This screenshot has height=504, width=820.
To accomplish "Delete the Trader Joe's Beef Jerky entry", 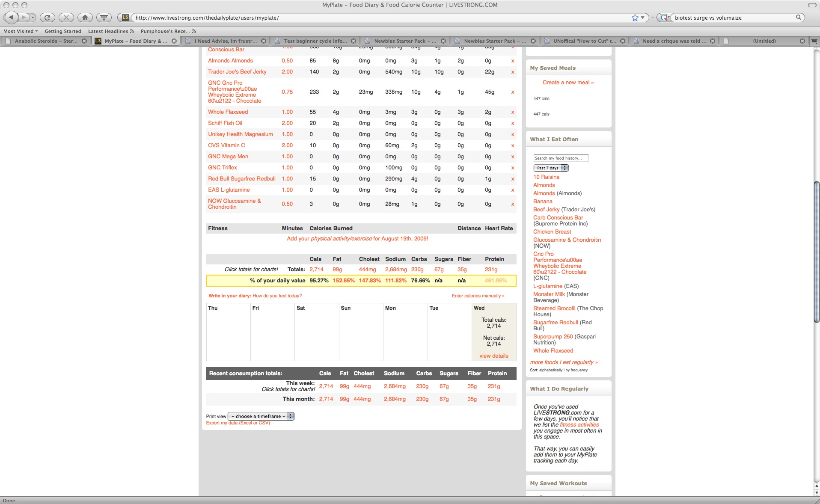I will pyautogui.click(x=512, y=72).
